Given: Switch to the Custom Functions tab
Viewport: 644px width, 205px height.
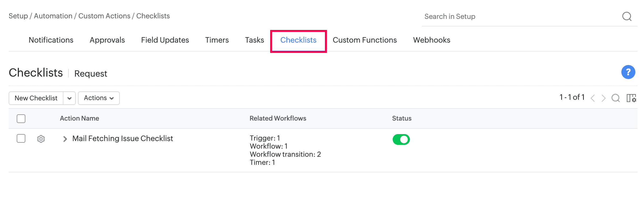Looking at the screenshot, I should tap(365, 40).
